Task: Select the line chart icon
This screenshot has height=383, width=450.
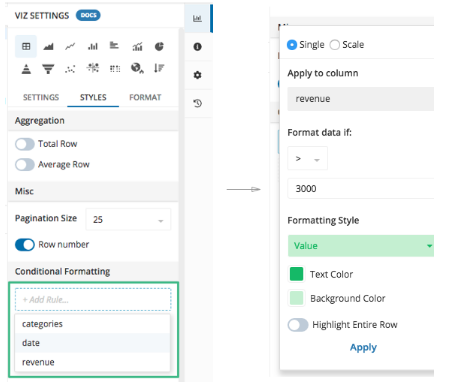Action: pos(70,46)
